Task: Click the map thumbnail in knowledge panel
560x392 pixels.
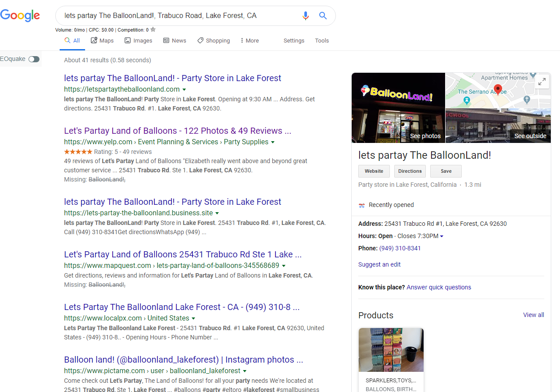Action: click(498, 90)
